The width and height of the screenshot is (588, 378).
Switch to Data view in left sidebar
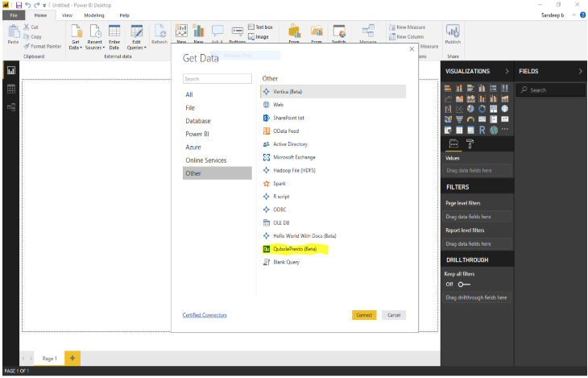point(11,89)
